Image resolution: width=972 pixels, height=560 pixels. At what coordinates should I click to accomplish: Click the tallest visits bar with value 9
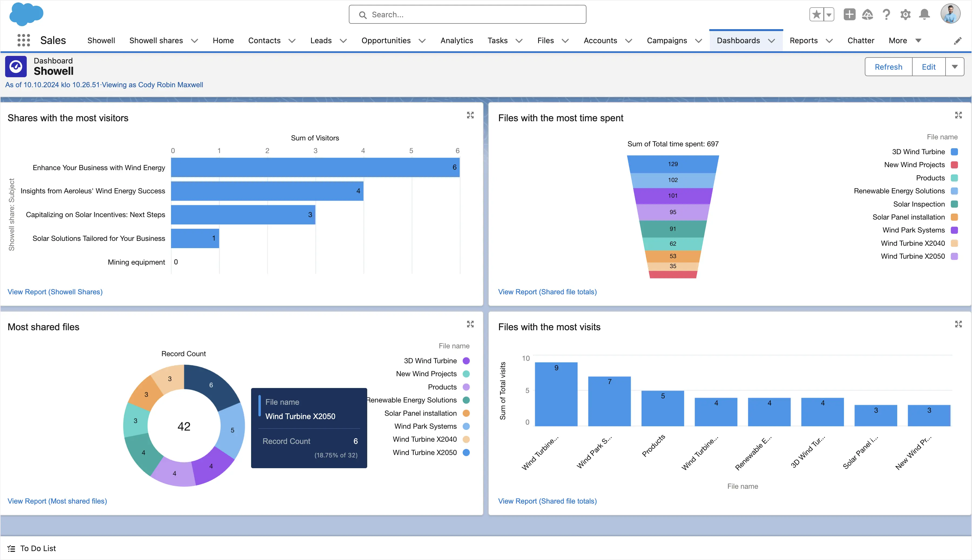pyautogui.click(x=556, y=394)
